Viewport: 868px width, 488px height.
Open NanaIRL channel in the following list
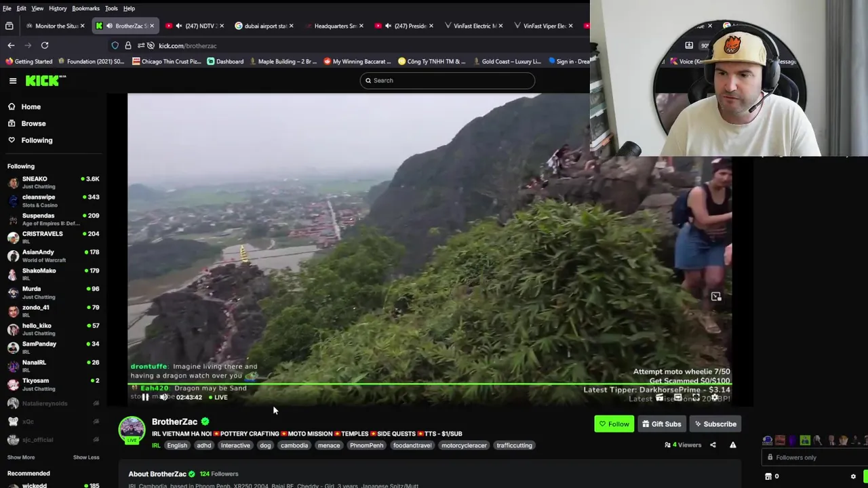pyautogui.click(x=53, y=365)
